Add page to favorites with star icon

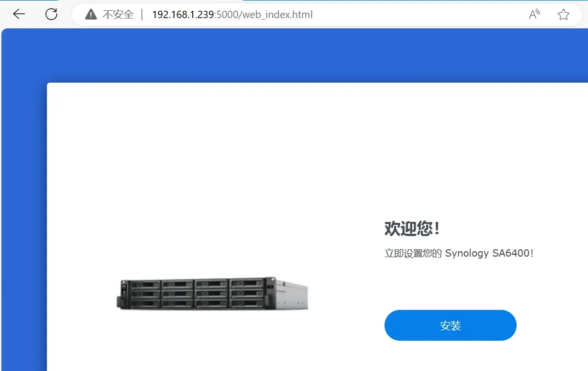pos(564,15)
